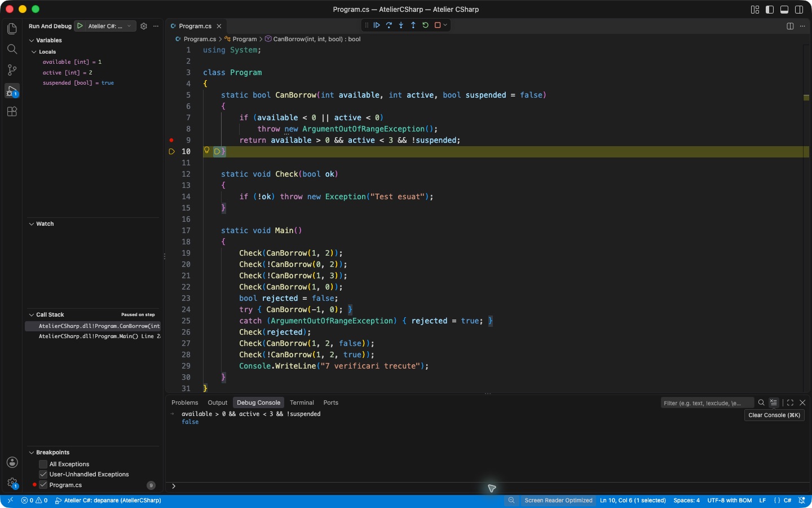Toggle the bottom panel layout button

784,10
